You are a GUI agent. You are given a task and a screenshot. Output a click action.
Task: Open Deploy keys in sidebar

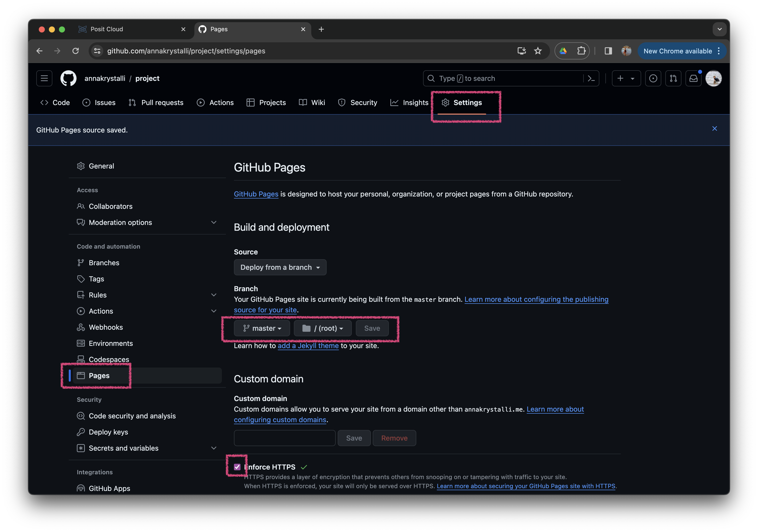click(147, 432)
